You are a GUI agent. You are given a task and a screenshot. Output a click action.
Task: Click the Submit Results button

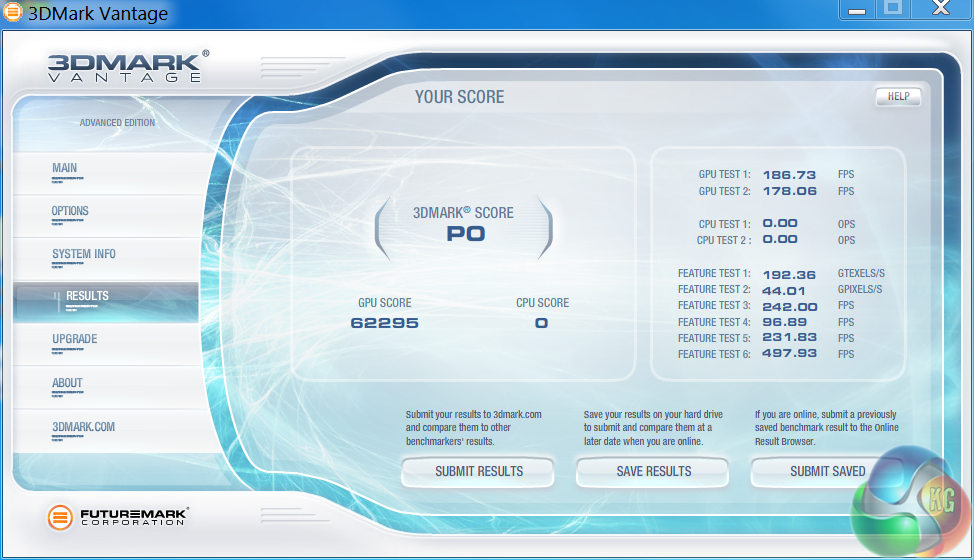coord(478,472)
